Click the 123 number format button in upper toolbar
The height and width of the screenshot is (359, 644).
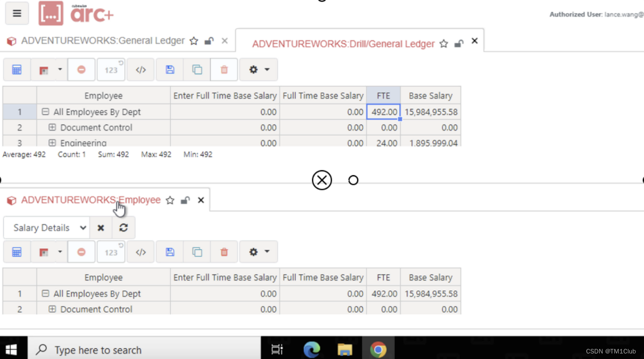coord(111,70)
